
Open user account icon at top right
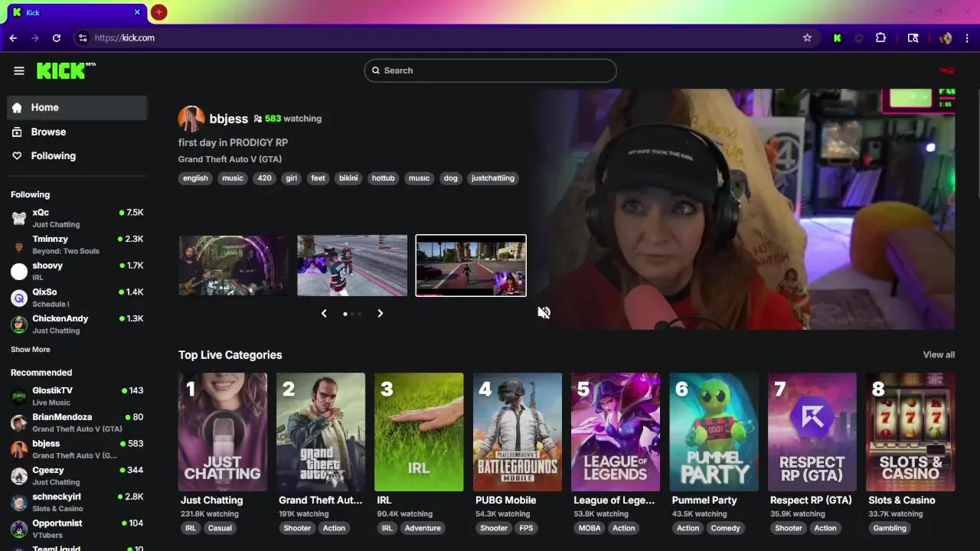(947, 70)
